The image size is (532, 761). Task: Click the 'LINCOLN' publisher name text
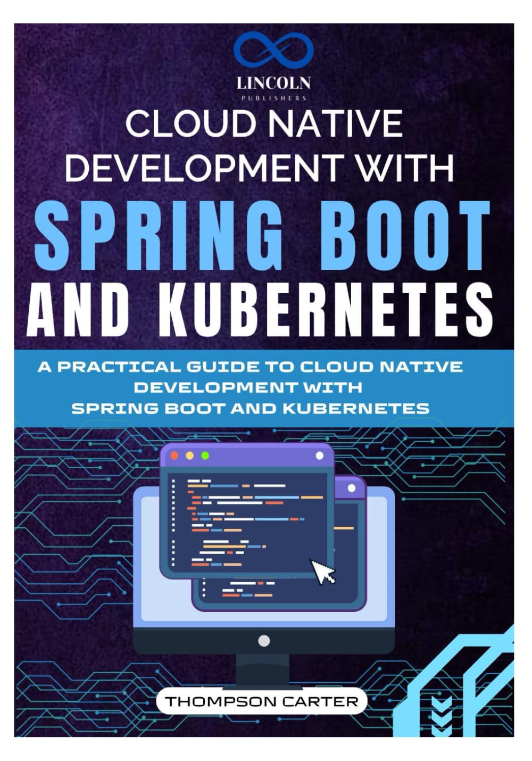coord(273,84)
